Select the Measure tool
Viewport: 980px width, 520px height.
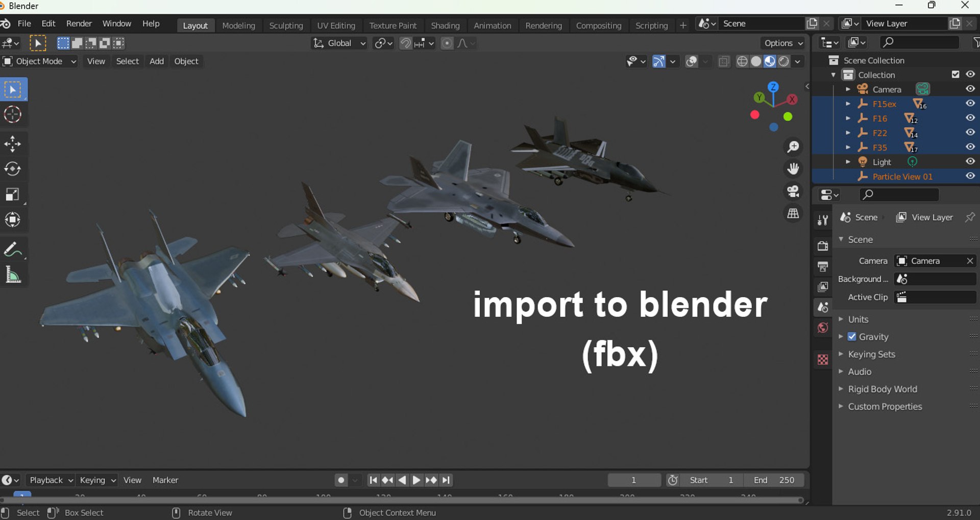click(x=13, y=275)
